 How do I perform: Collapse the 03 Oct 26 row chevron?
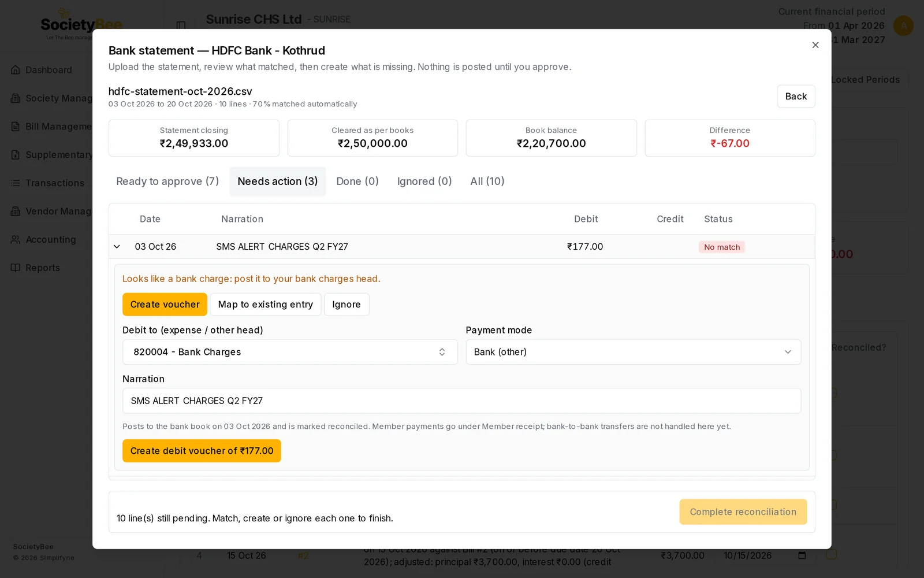117,247
